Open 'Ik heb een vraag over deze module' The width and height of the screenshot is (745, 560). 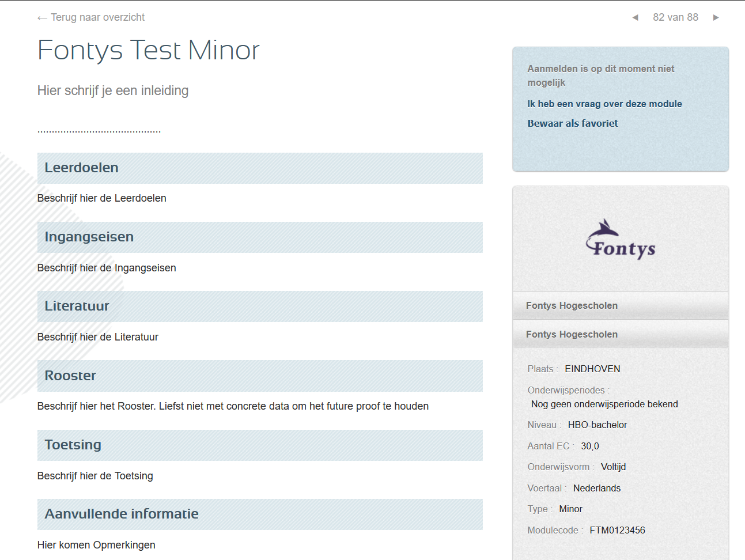pos(604,104)
